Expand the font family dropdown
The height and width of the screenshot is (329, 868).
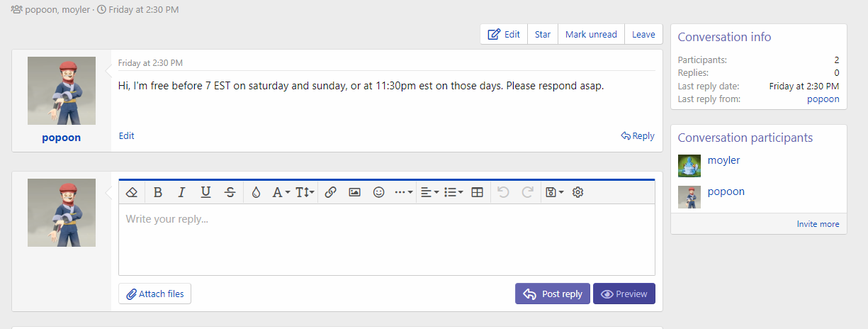[281, 192]
